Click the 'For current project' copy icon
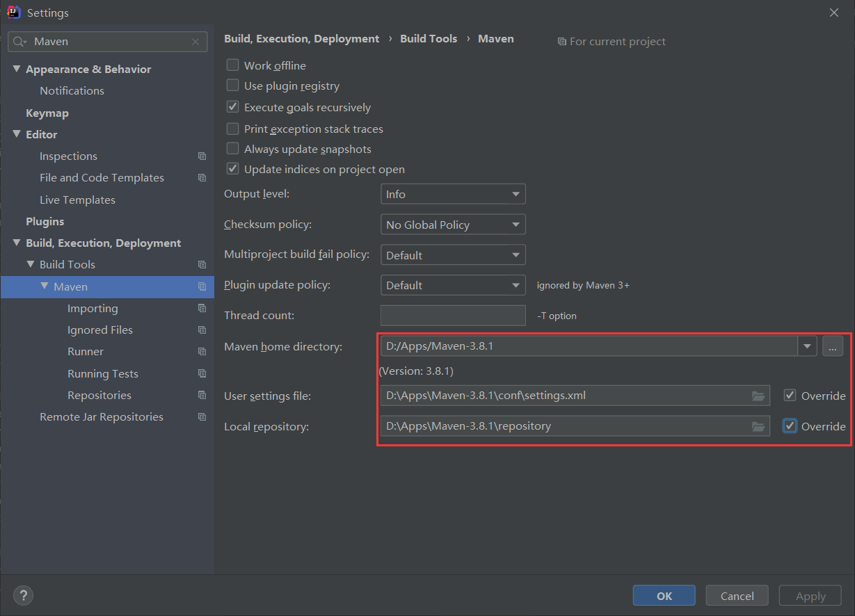Viewport: 855px width, 616px height. tap(561, 42)
